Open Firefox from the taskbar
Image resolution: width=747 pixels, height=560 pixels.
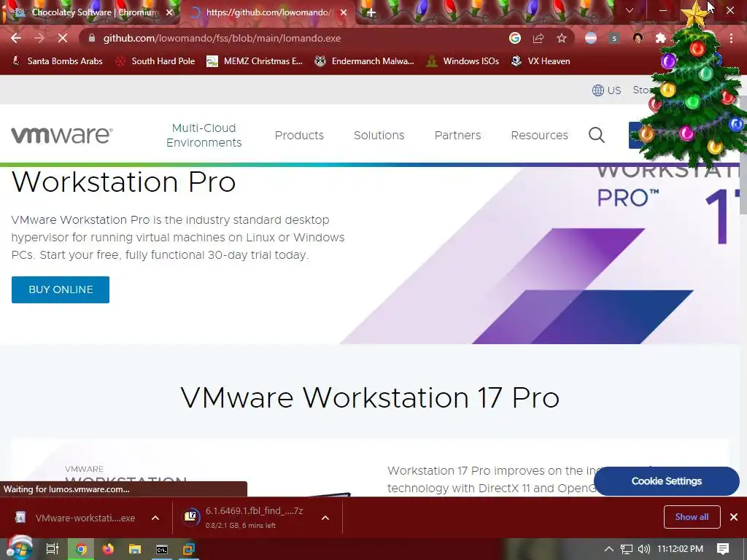point(108,549)
